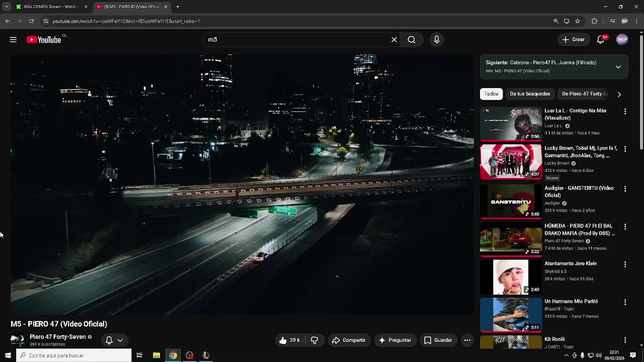Open Lucky Brown video title
The width and height of the screenshot is (644, 362).
[581, 152]
